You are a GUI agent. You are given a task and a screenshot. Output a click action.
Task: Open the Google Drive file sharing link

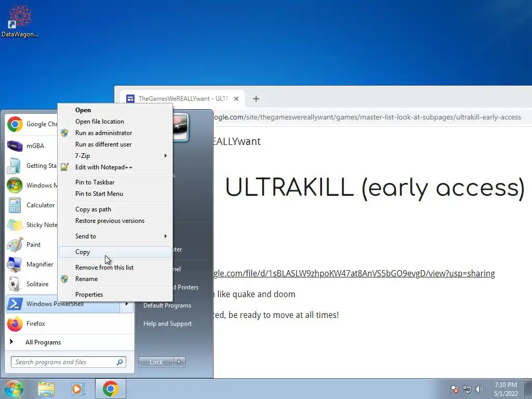pos(354,273)
